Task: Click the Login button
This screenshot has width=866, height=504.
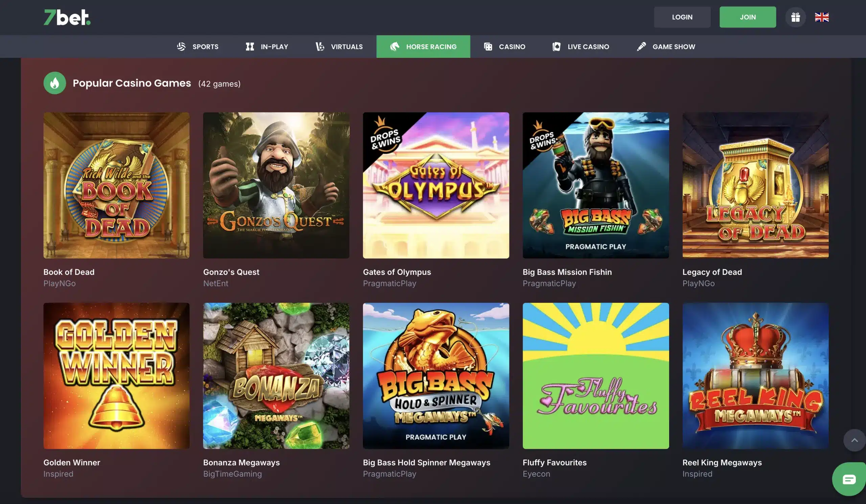Action: [682, 17]
